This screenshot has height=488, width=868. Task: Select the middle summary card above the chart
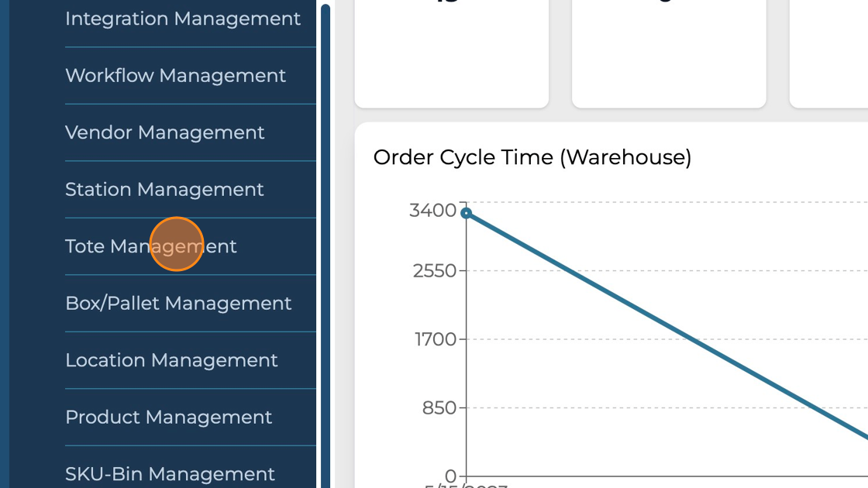coord(669,54)
